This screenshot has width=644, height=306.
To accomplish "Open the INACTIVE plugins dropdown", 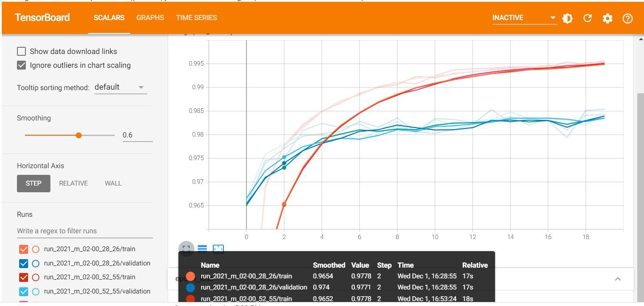I will (x=524, y=18).
